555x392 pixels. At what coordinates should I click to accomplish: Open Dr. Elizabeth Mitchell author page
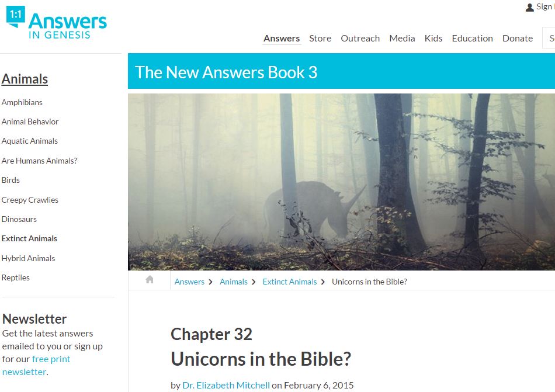pyautogui.click(x=226, y=385)
